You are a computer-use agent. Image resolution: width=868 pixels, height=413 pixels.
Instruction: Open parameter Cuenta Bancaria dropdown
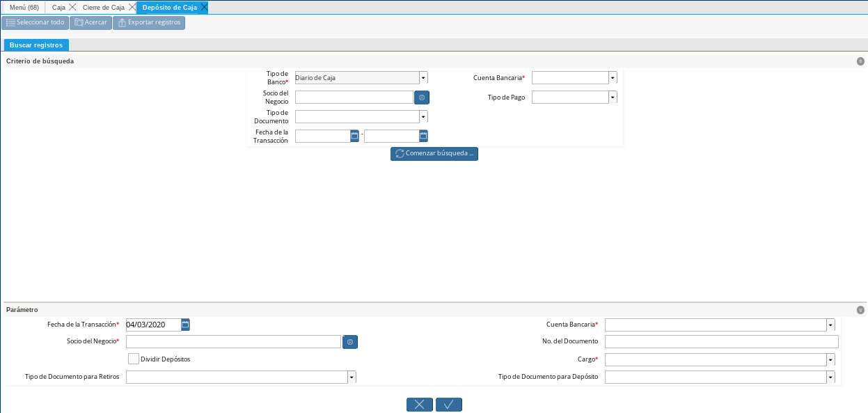click(x=830, y=325)
